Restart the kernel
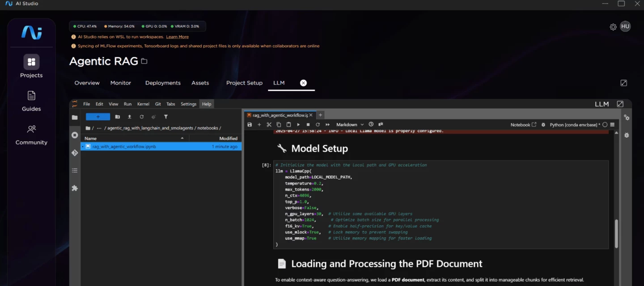This screenshot has height=286, width=644. pyautogui.click(x=318, y=125)
